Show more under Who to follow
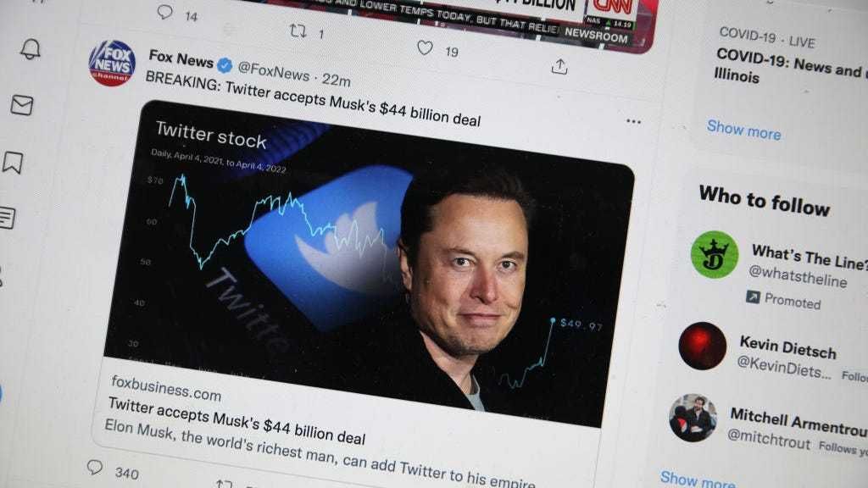The image size is (868, 488). 698,480
